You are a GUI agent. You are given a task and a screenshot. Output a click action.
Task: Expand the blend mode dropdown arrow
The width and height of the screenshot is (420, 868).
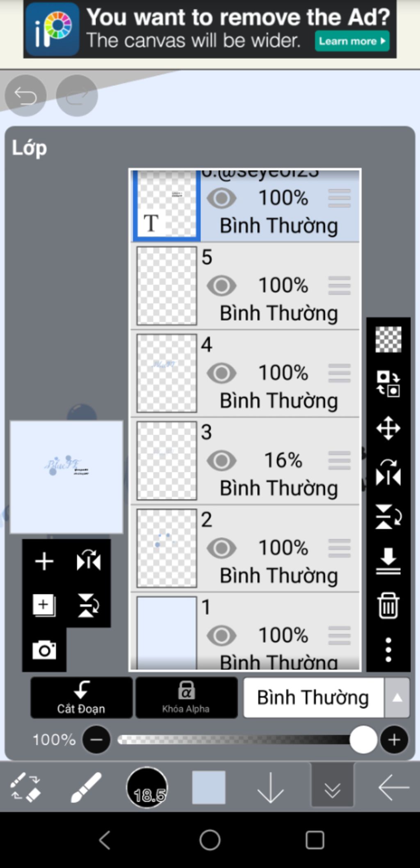tap(397, 698)
